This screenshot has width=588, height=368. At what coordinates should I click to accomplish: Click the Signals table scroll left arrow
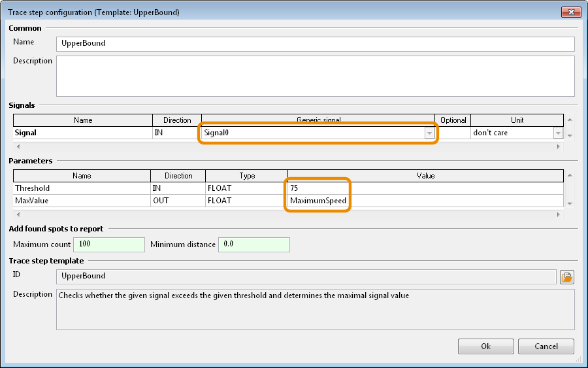tap(18, 146)
